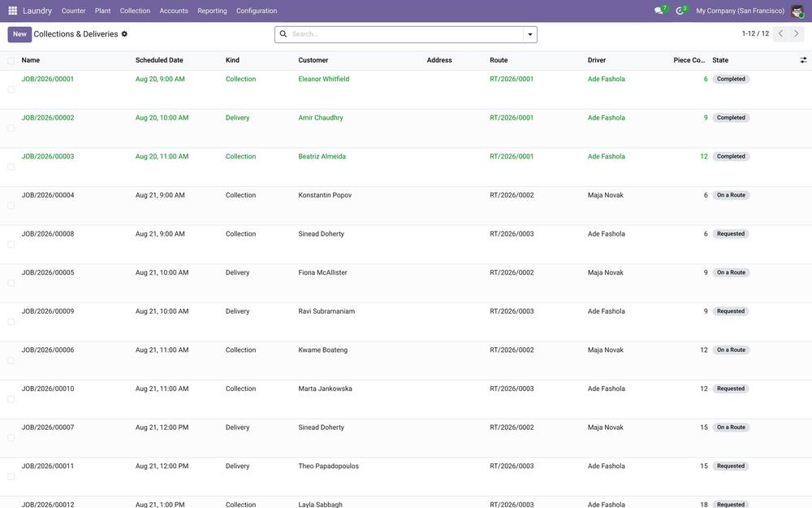Click driver Maja Novak in JOB/2026/00006 row
812x508 pixels.
pos(606,350)
